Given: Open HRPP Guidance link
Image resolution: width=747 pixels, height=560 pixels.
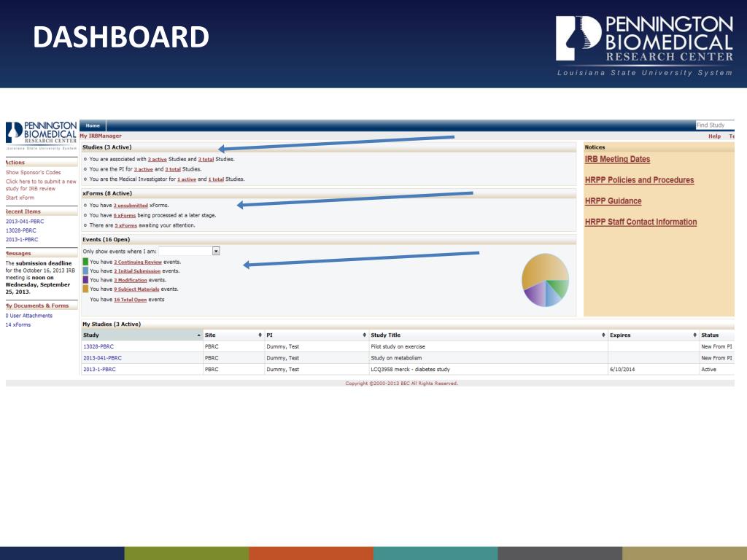Looking at the screenshot, I should coord(613,201).
